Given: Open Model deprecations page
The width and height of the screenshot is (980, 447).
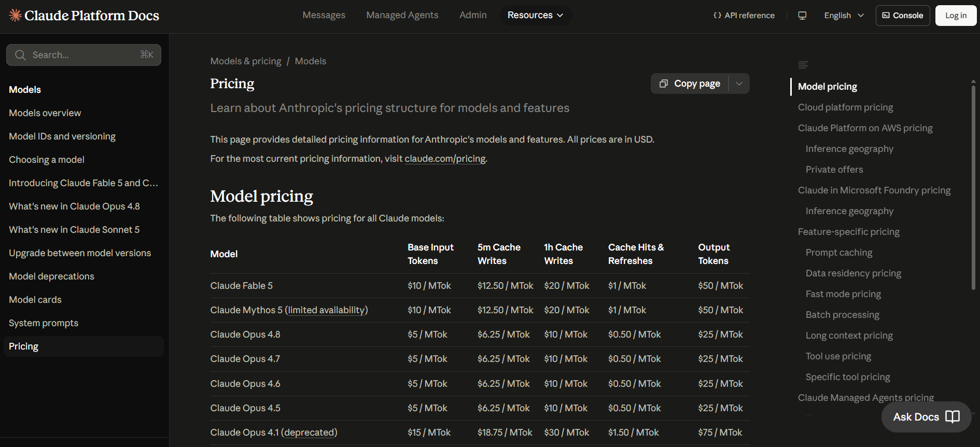Looking at the screenshot, I should (51, 276).
